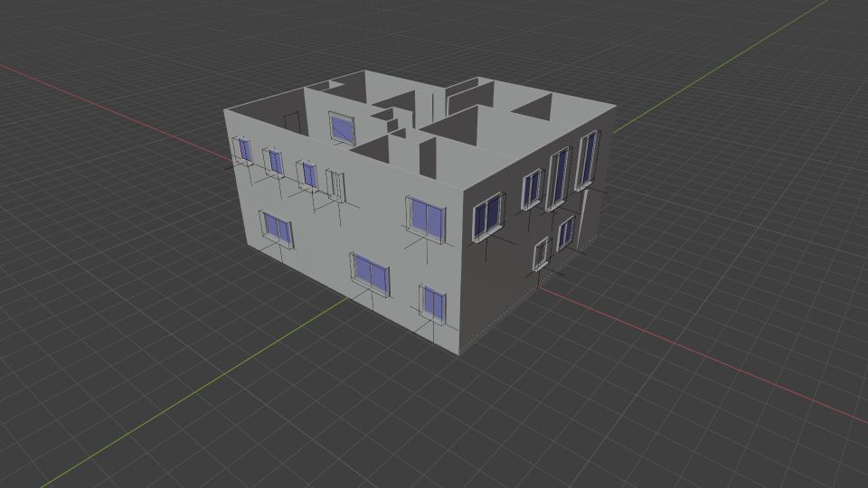The width and height of the screenshot is (868, 488).
Task: Select small upper window next to the wide double window
Action: 532,188
